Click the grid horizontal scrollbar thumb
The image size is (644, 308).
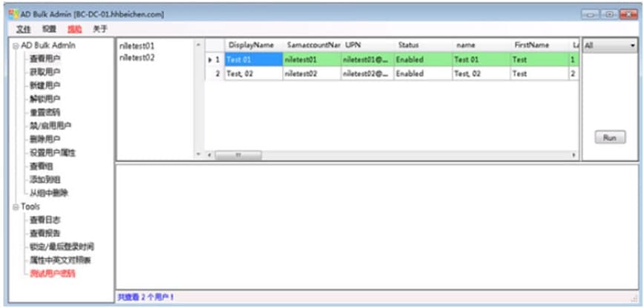coord(238,155)
